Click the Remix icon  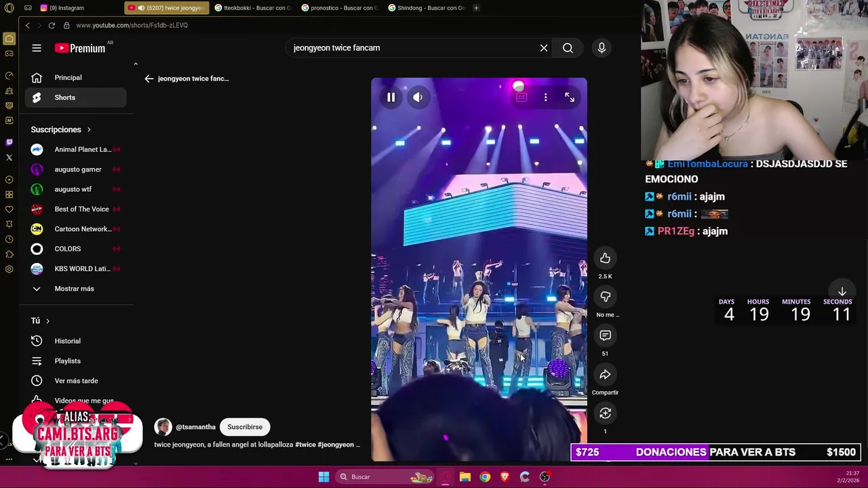tap(605, 413)
